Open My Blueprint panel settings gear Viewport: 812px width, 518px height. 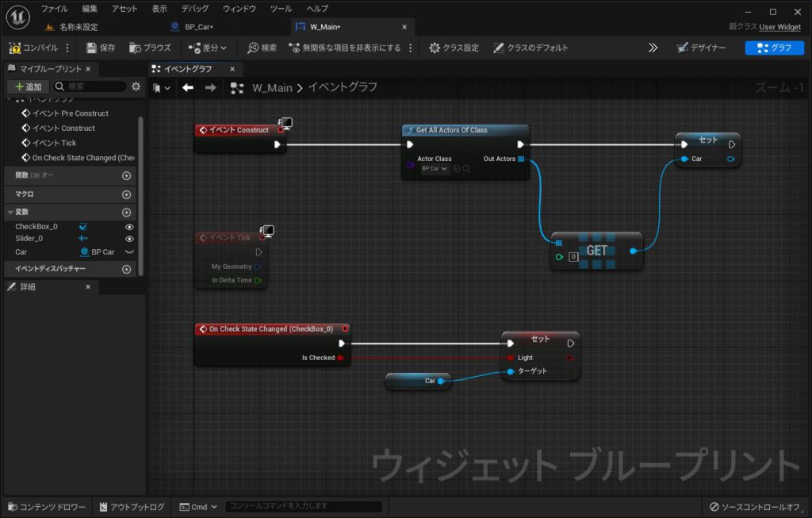pyautogui.click(x=136, y=86)
